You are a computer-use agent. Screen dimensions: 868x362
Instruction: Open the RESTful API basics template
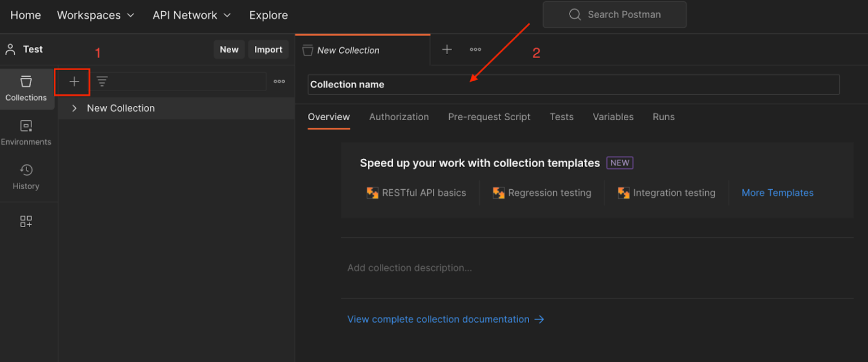click(416, 193)
